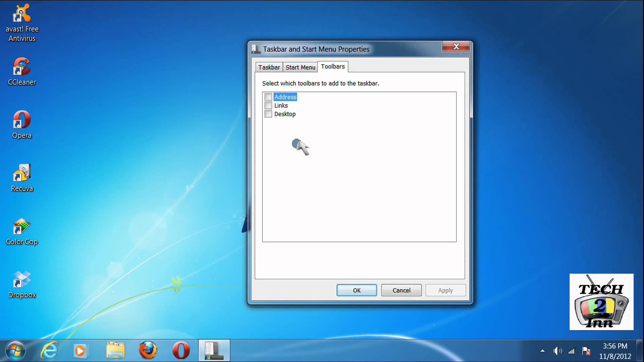Viewport: 644px width, 362px height.
Task: Click Firefox icon in taskbar
Action: point(148,351)
